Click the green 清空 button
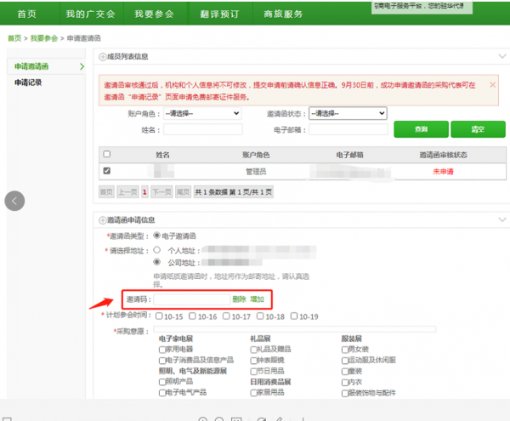Viewport: 510px width, 421px height. pos(478,129)
